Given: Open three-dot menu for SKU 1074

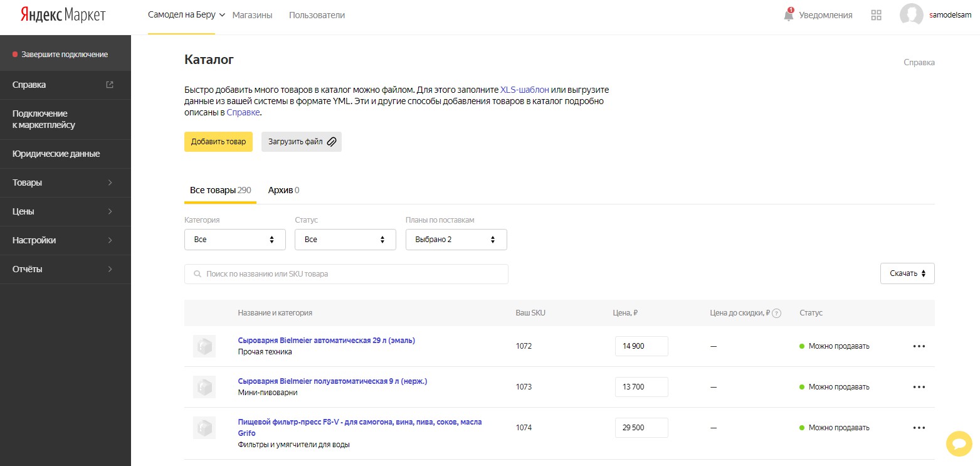Looking at the screenshot, I should 919,428.
